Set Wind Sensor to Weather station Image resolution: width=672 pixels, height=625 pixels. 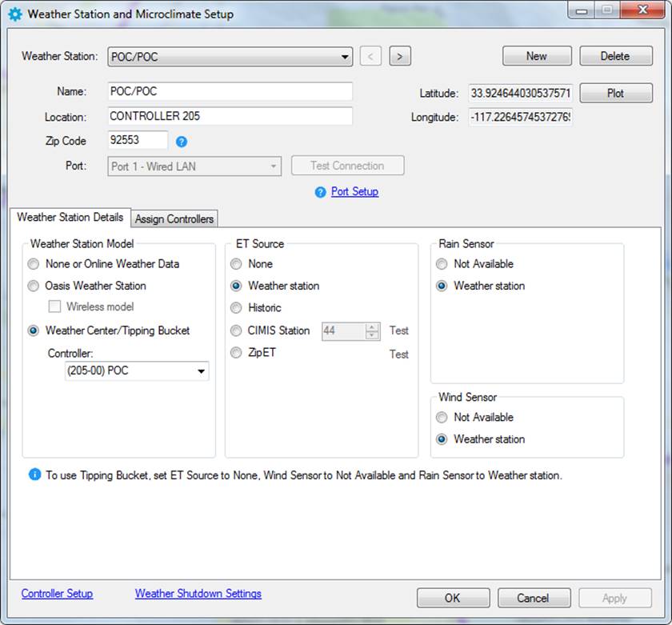(x=481, y=439)
